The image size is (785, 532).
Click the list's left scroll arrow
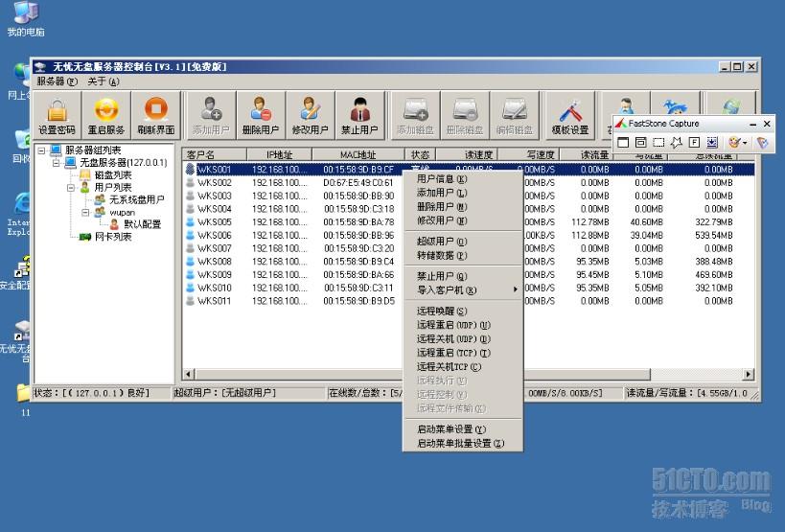click(189, 374)
